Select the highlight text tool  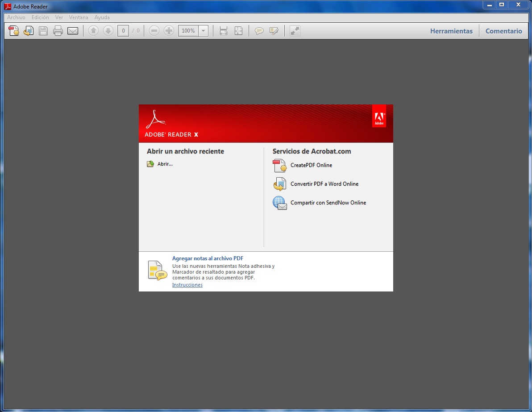(274, 31)
